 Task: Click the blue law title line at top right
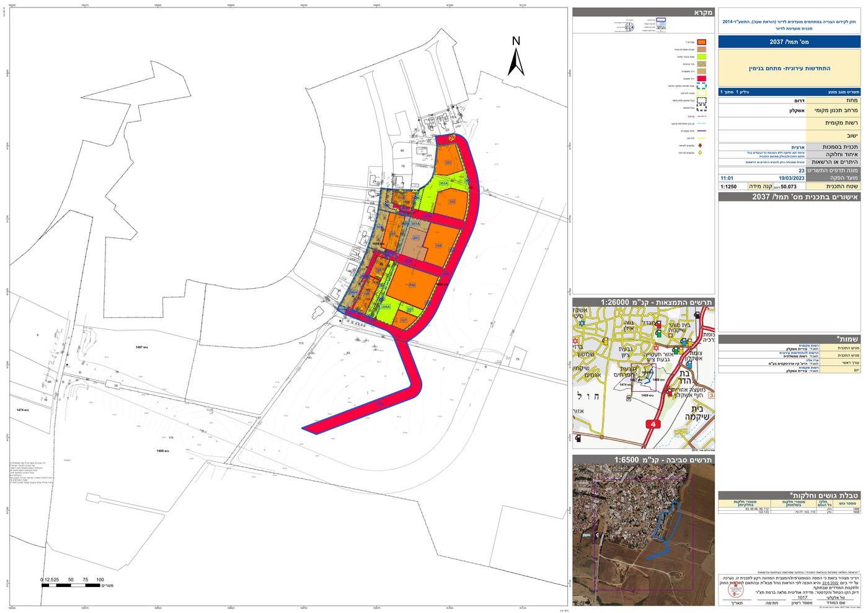point(789,21)
